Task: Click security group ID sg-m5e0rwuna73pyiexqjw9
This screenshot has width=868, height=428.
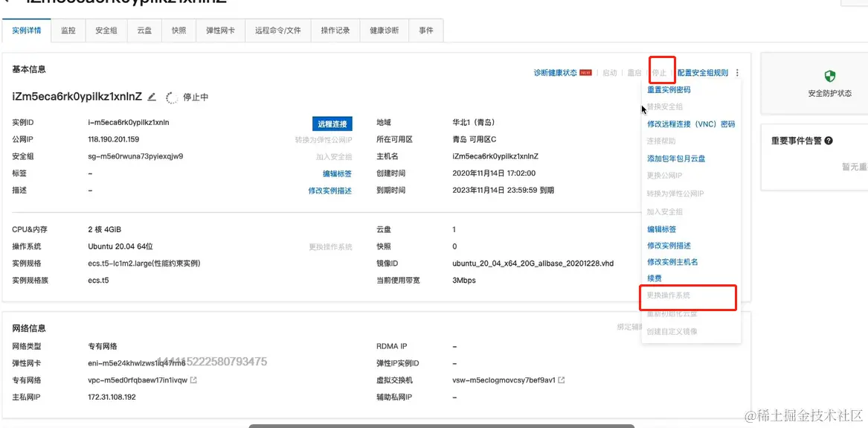Action: (x=135, y=156)
